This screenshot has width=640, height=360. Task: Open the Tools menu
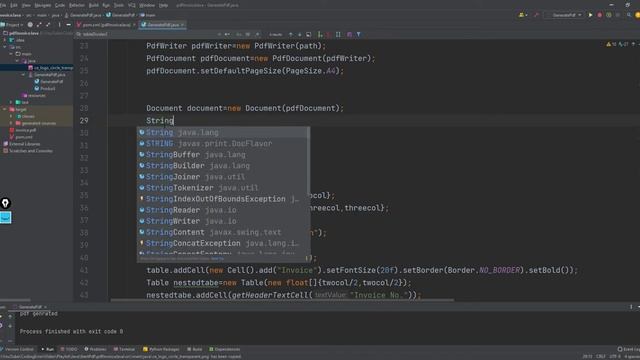119,5
